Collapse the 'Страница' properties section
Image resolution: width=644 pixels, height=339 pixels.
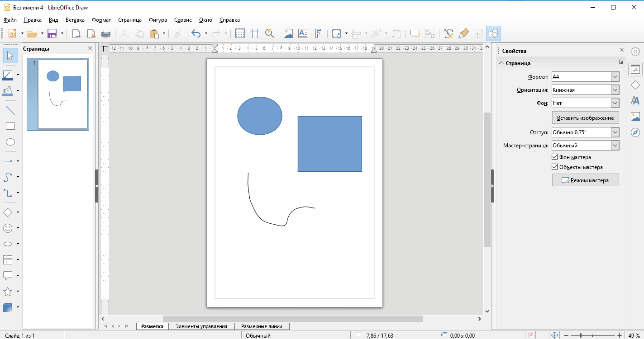tap(501, 63)
